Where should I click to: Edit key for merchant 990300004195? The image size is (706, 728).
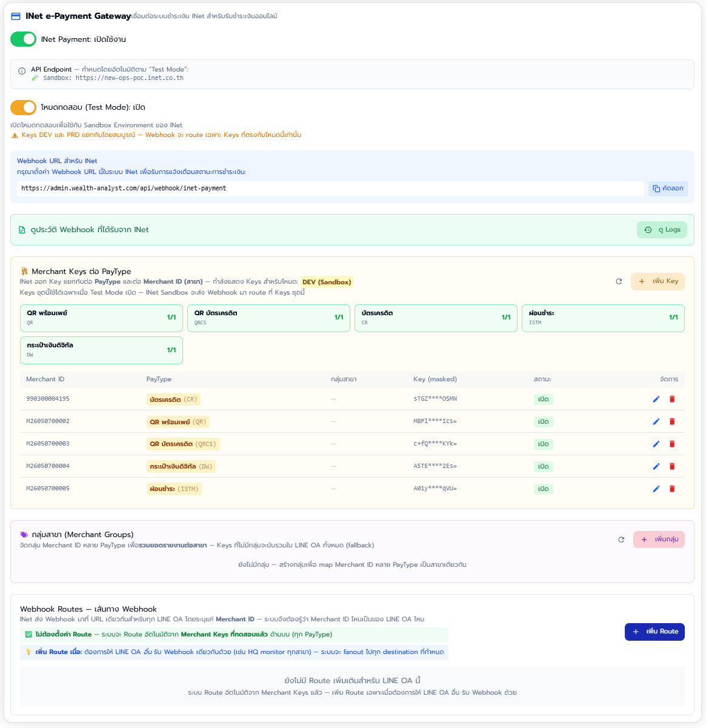point(656,399)
